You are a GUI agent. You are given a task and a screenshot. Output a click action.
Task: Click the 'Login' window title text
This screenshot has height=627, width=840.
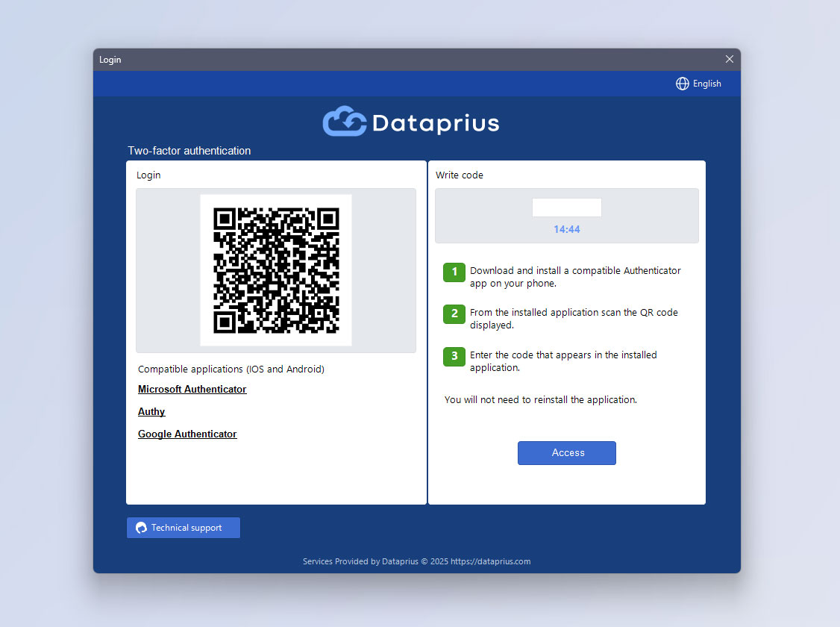point(110,60)
